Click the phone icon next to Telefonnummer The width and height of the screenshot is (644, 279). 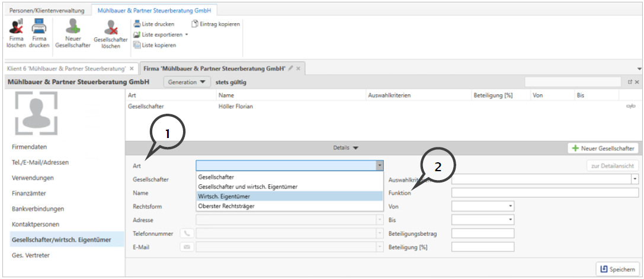[x=186, y=233]
